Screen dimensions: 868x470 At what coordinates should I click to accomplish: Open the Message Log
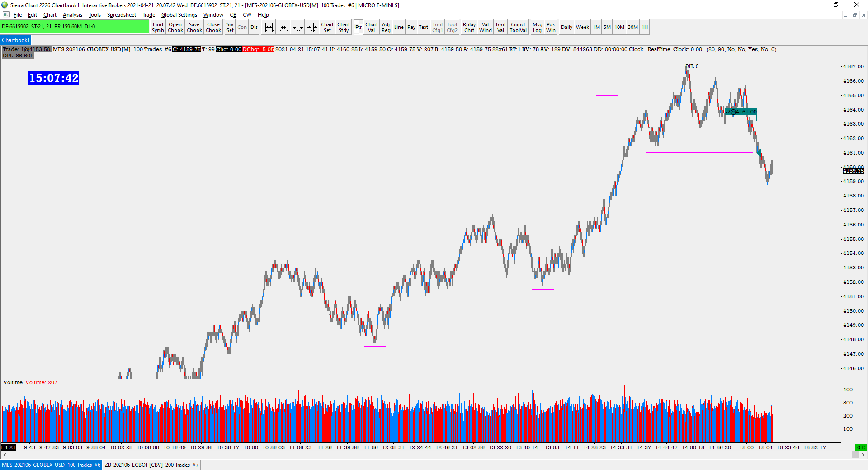coord(537,27)
